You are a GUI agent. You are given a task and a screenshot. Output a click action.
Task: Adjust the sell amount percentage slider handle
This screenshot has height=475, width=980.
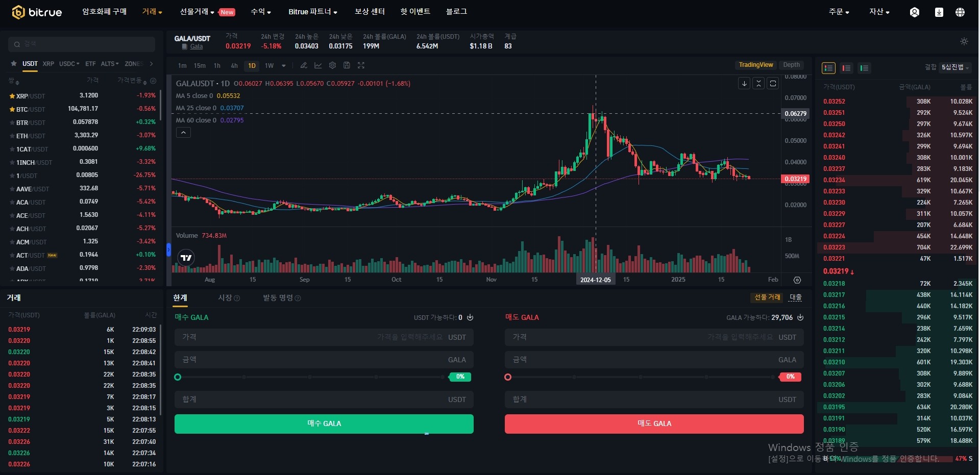[508, 377]
